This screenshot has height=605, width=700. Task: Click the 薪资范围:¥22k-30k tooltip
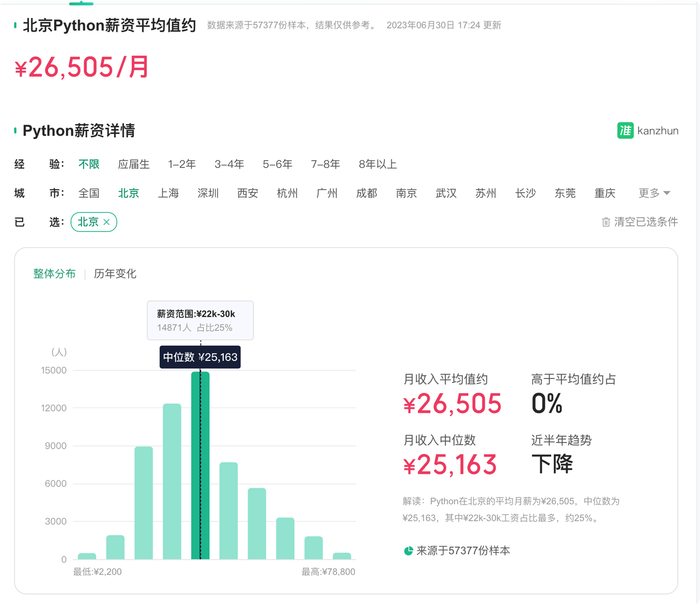coord(200,321)
